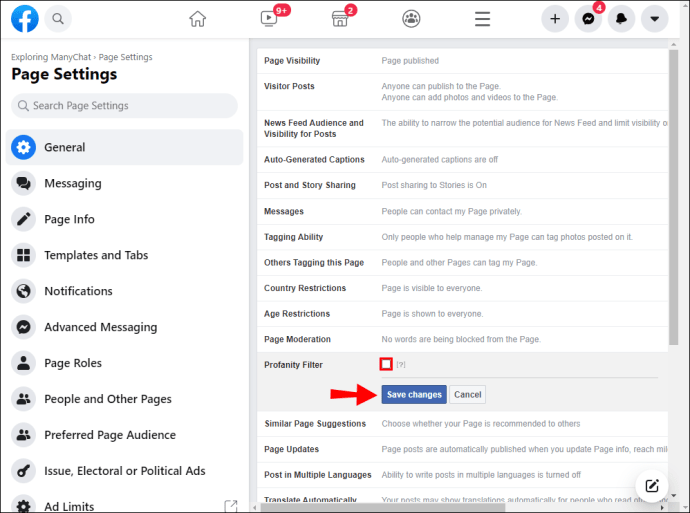690x513 pixels.
Task: Click the Political Ads guitar icon
Action: tap(23, 471)
